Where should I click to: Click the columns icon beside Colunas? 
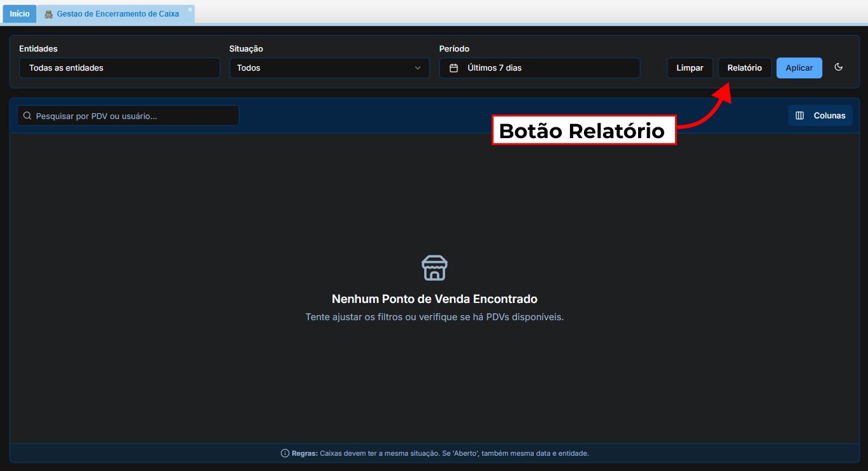(x=800, y=116)
